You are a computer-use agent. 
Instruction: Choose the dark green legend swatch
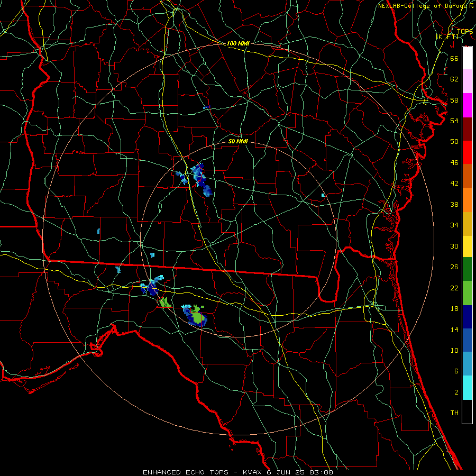[467, 269]
